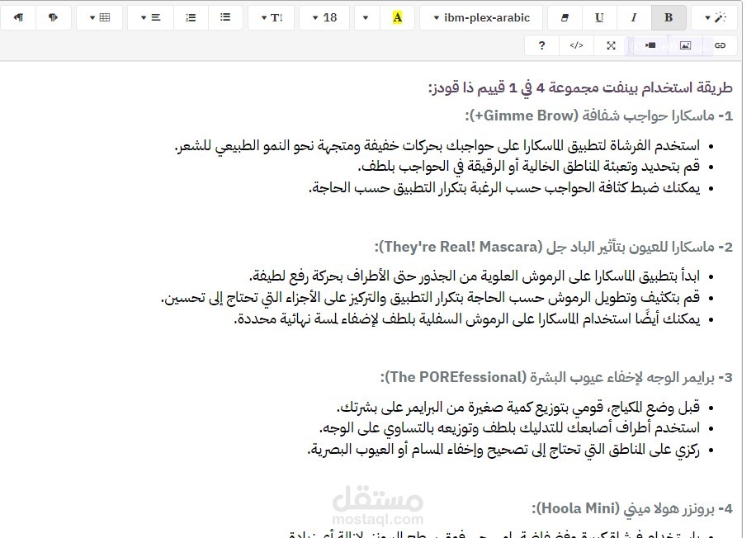Open the font size 18 dropdown
Screen dimensions: 756x538
coord(324,17)
